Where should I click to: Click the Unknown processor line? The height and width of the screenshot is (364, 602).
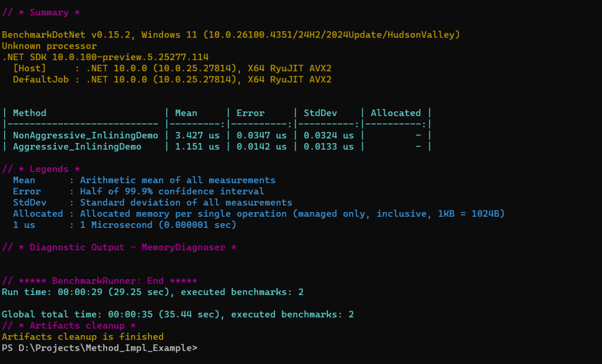pyautogui.click(x=49, y=46)
